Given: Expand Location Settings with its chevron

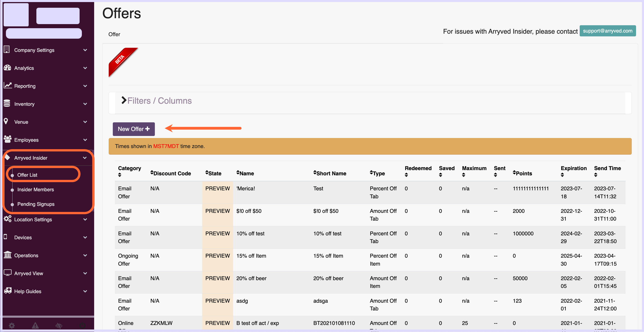Looking at the screenshot, I should click(85, 219).
